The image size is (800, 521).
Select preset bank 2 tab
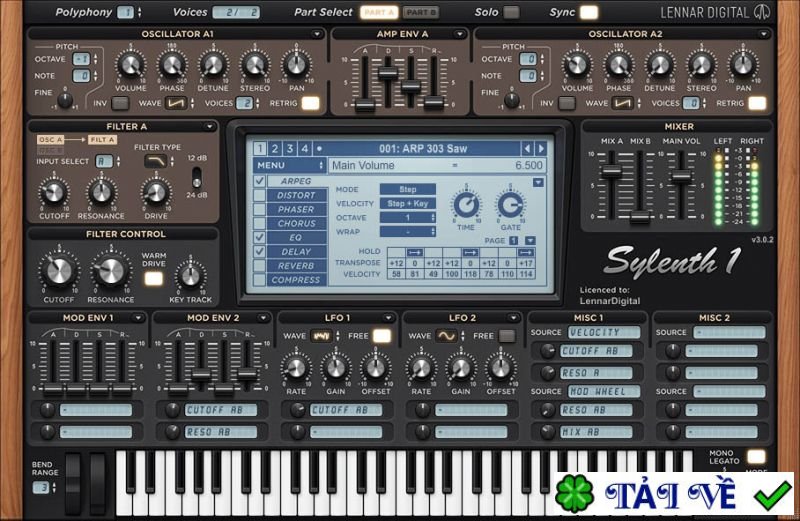coord(275,148)
